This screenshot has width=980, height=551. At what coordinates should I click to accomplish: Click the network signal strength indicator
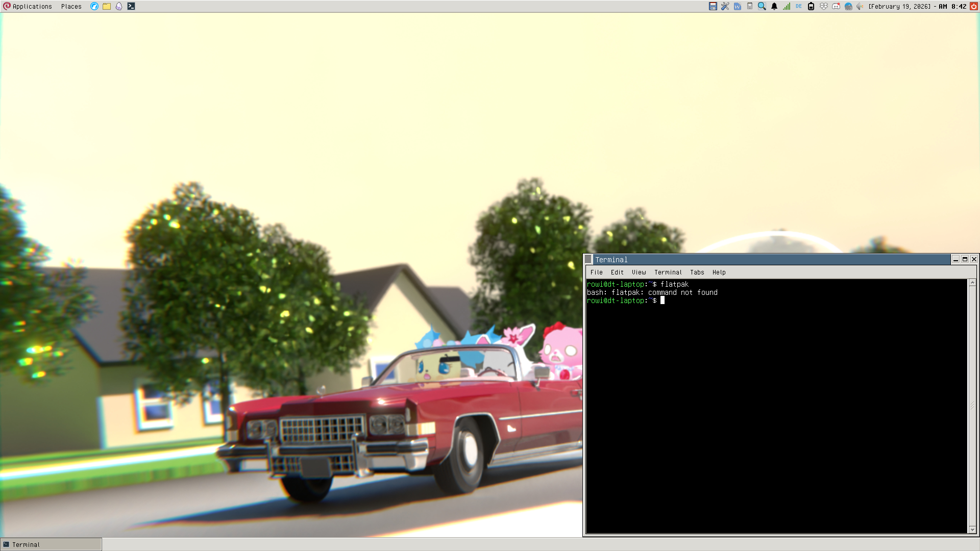click(x=787, y=6)
